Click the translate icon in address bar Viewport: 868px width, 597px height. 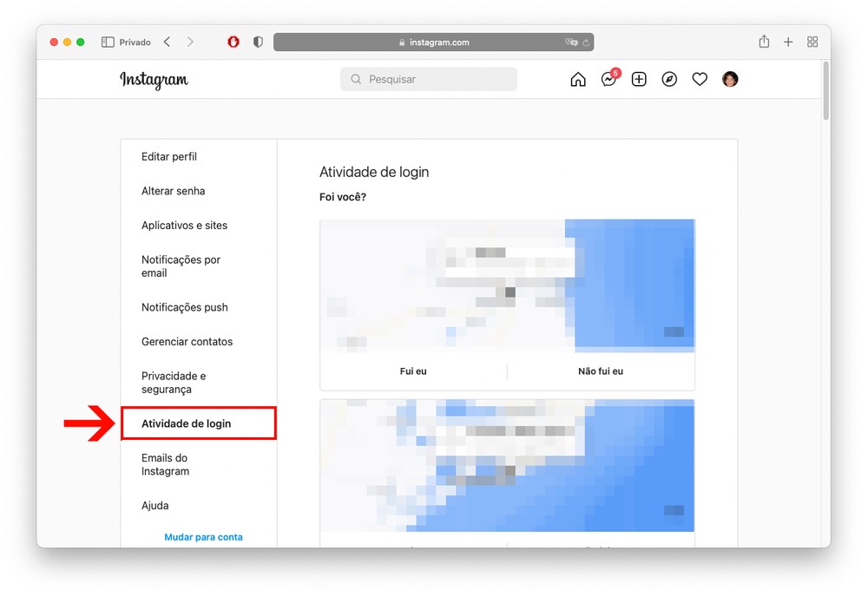[x=571, y=42]
